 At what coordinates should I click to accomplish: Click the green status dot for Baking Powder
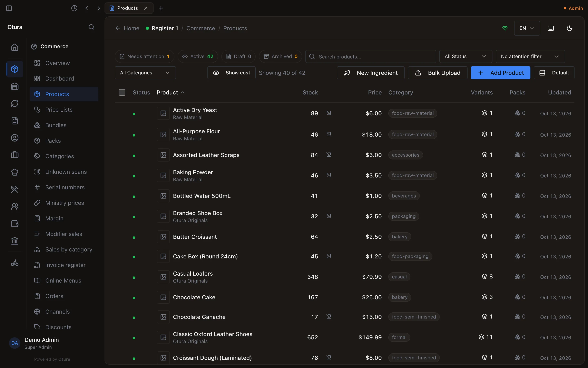pyautogui.click(x=134, y=176)
